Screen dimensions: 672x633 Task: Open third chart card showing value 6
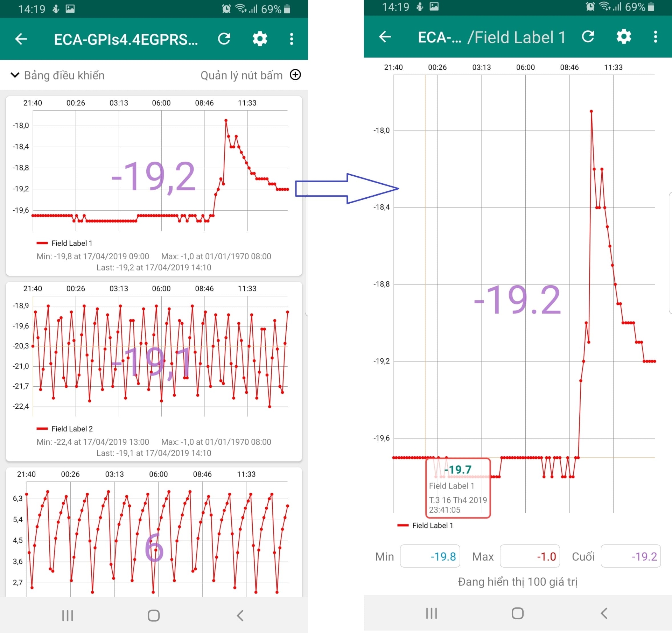click(154, 532)
